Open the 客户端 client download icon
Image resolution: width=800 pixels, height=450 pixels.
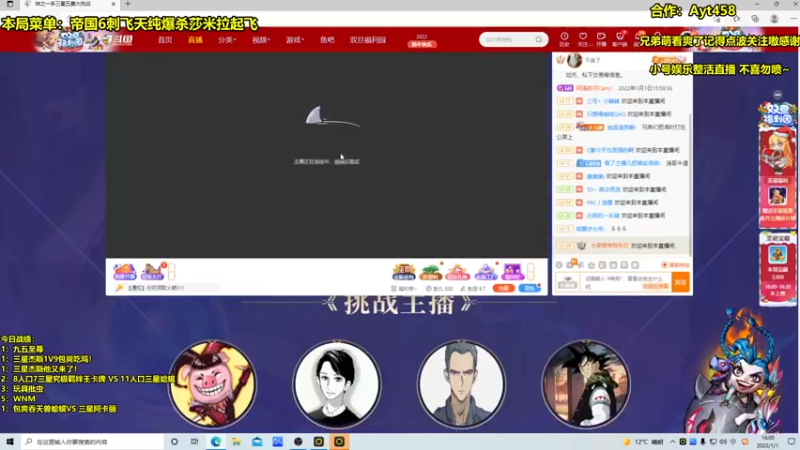tap(619, 39)
